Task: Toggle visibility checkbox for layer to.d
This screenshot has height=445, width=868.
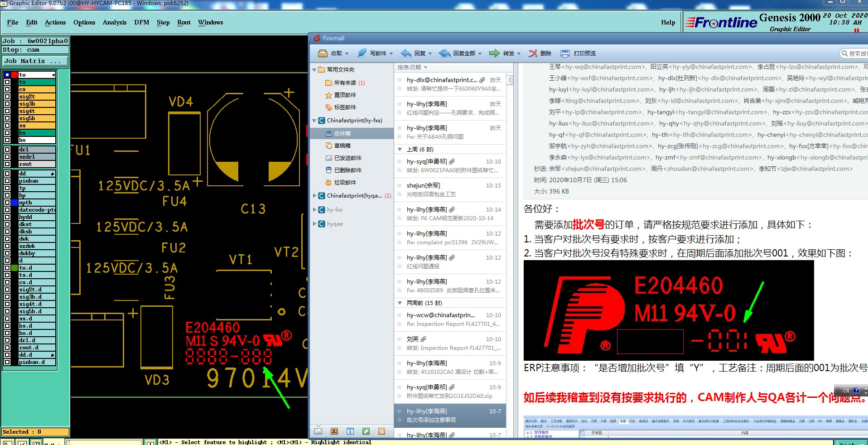Action: 7,268
